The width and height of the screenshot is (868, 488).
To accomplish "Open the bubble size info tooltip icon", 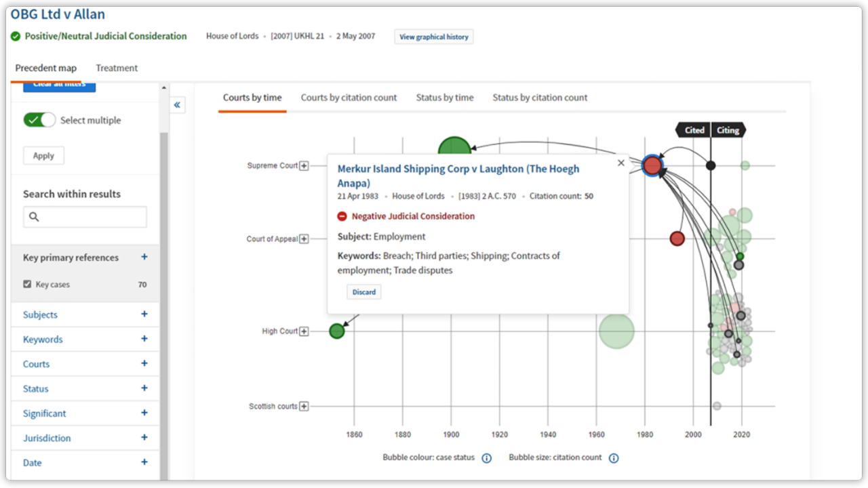I will (614, 458).
